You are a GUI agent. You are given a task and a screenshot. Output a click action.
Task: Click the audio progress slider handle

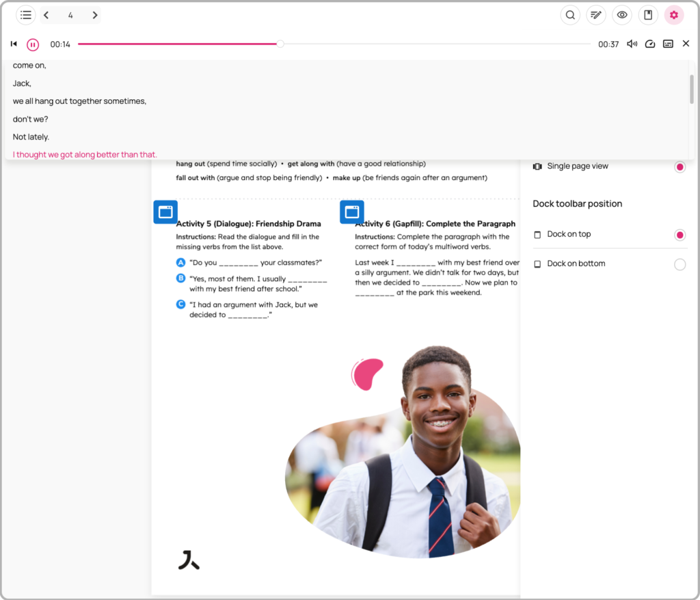(280, 44)
